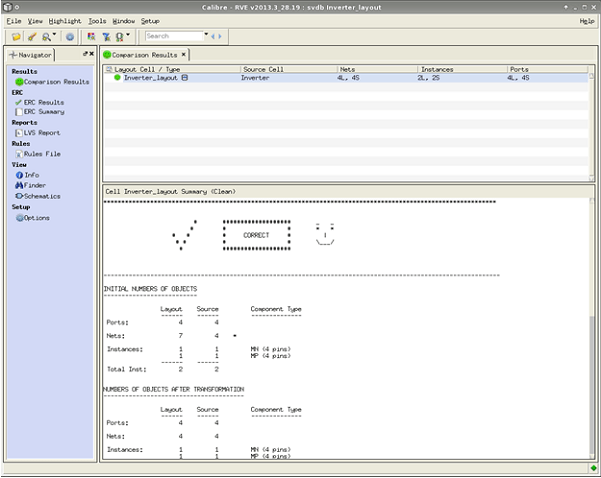Click the open database folder icon

click(x=16, y=36)
